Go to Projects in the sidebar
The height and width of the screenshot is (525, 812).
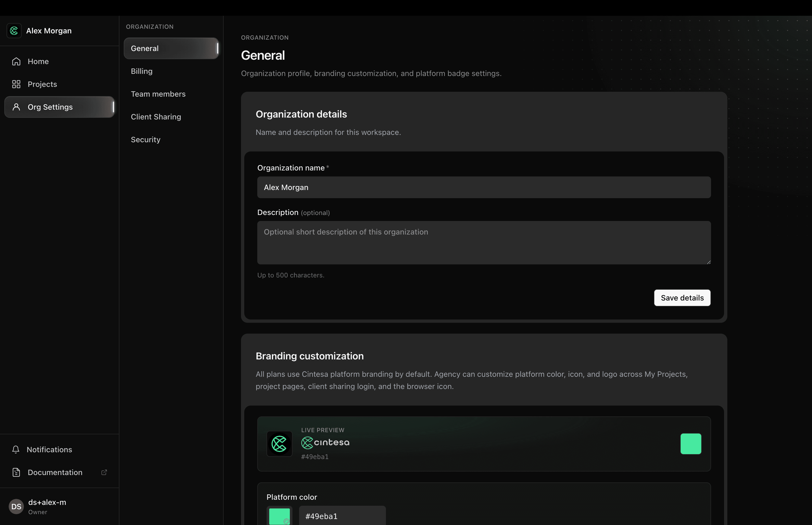[59, 84]
